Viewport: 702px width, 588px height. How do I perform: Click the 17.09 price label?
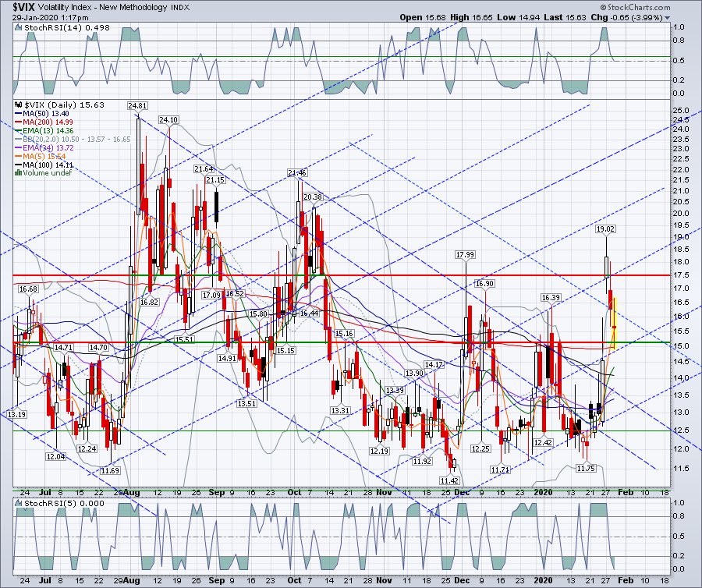(211, 296)
